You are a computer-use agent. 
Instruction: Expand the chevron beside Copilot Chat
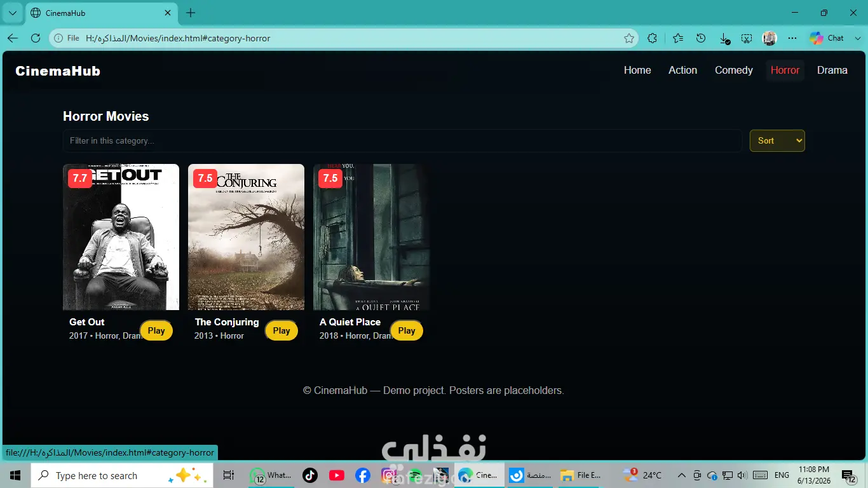point(857,38)
